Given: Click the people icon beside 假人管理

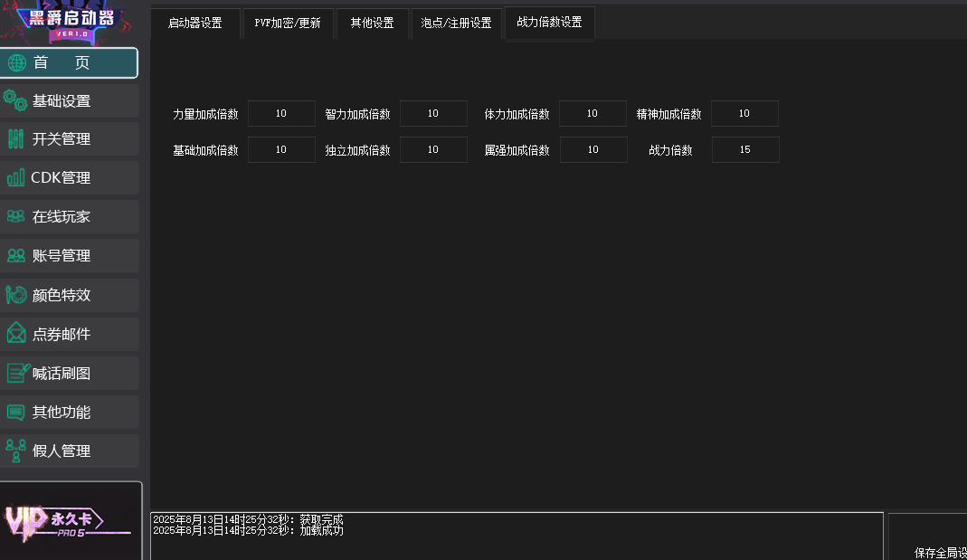Looking at the screenshot, I should coord(15,451).
